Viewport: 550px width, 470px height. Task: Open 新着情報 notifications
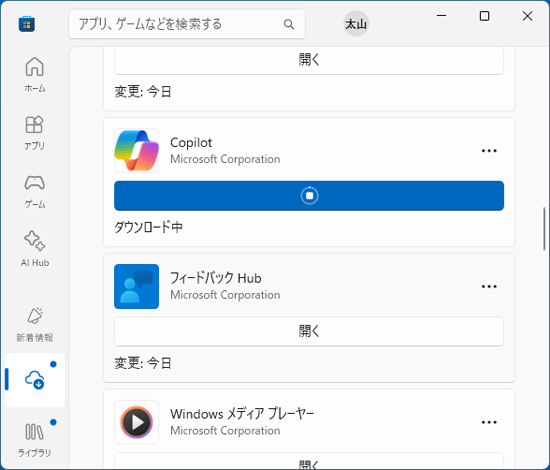34,324
